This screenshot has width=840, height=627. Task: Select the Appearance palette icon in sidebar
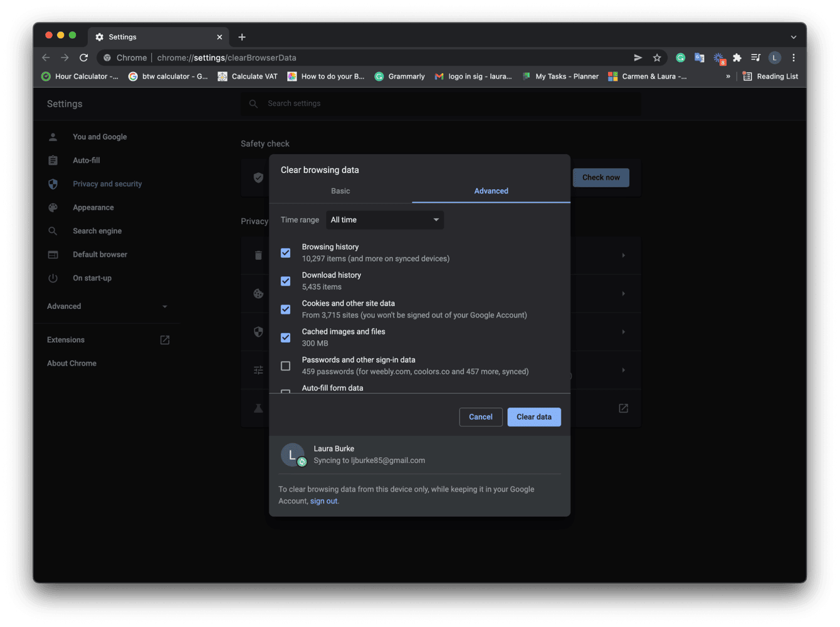53,207
